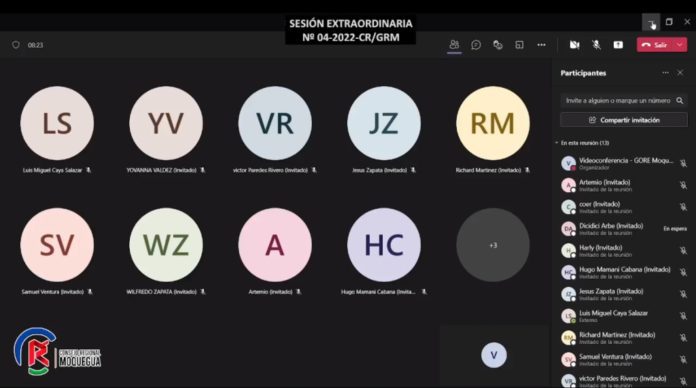The width and height of the screenshot is (696, 388).
Task: Click the +3 overflow participants tile
Action: coord(493,245)
